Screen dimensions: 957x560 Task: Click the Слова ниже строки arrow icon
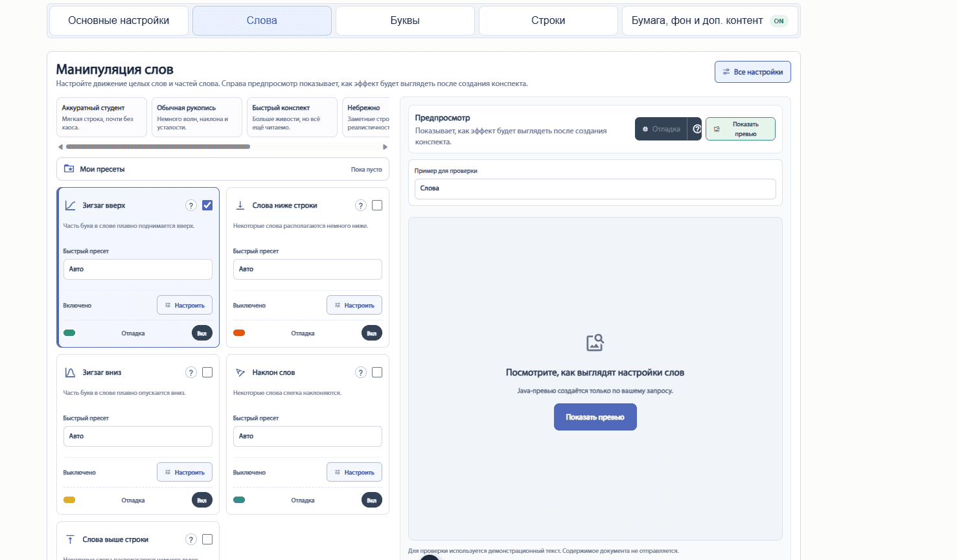pyautogui.click(x=240, y=205)
